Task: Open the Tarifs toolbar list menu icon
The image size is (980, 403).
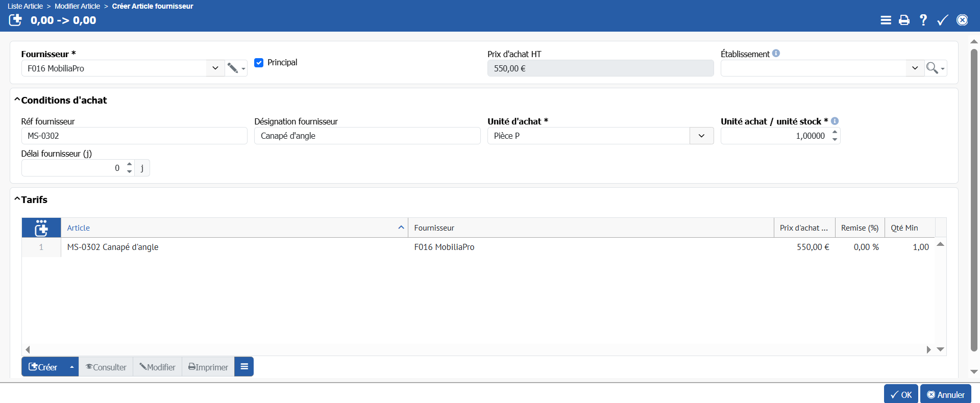Action: click(244, 367)
